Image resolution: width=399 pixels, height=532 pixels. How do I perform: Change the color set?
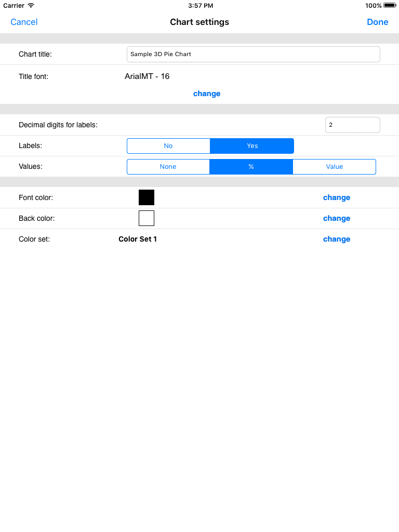(337, 239)
